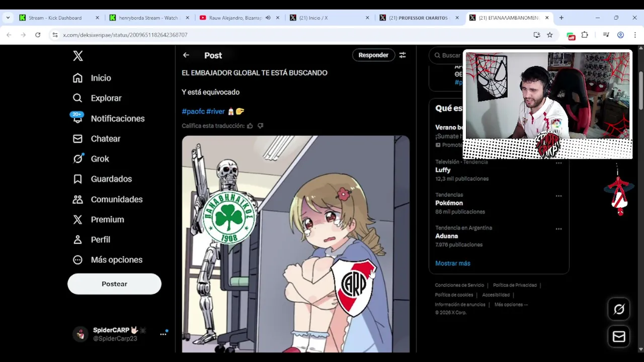Click Mostrar más under trends

(453, 263)
